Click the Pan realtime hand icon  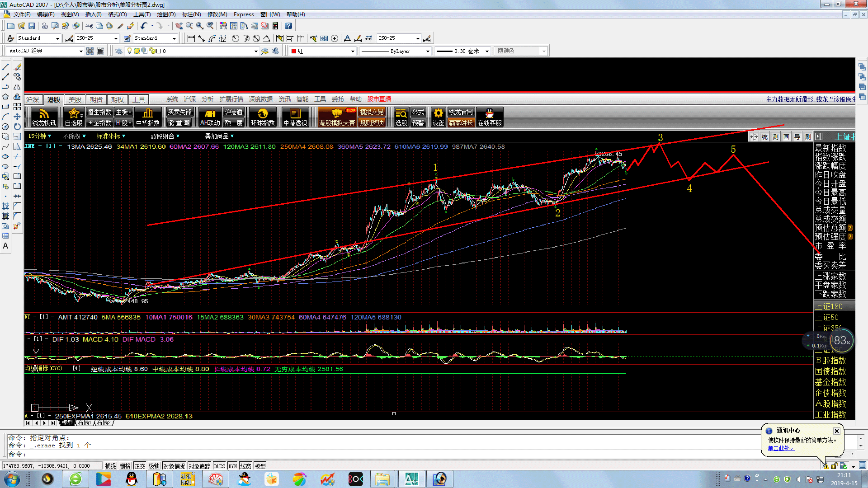point(179,26)
